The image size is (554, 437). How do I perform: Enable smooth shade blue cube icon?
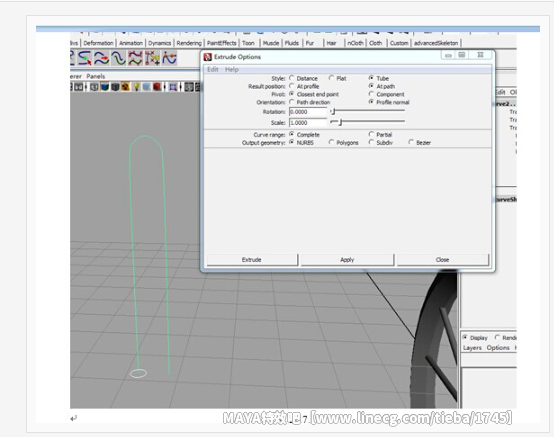(105, 87)
